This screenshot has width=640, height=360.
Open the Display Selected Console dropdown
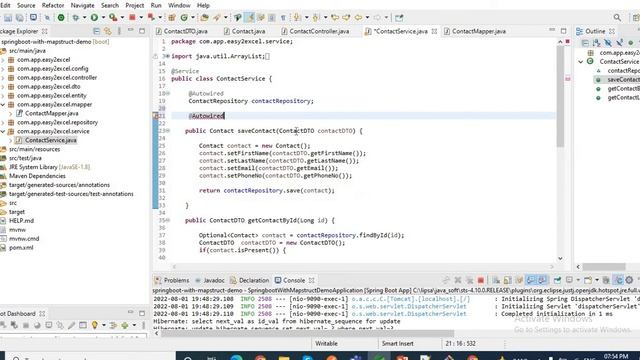pos(578,280)
